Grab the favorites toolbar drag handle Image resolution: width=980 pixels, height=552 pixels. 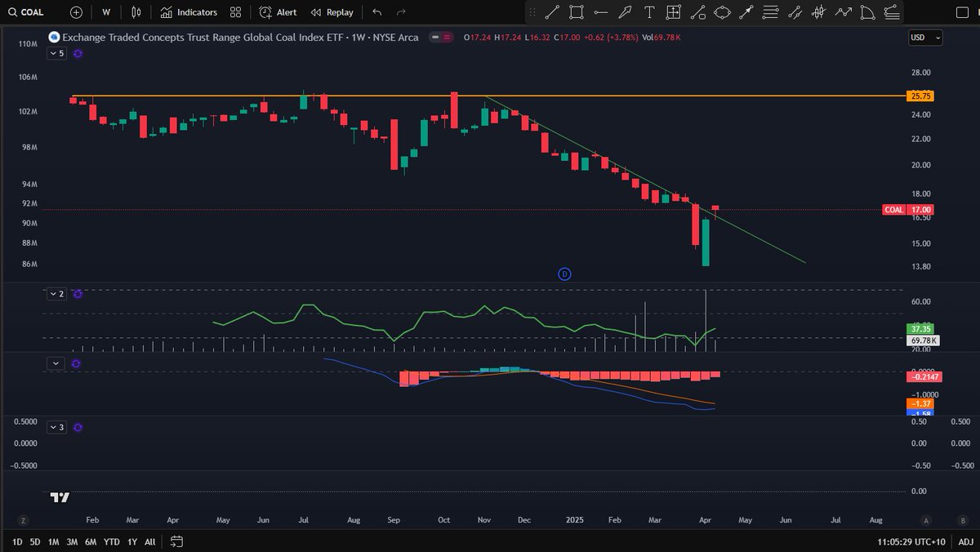(x=532, y=12)
